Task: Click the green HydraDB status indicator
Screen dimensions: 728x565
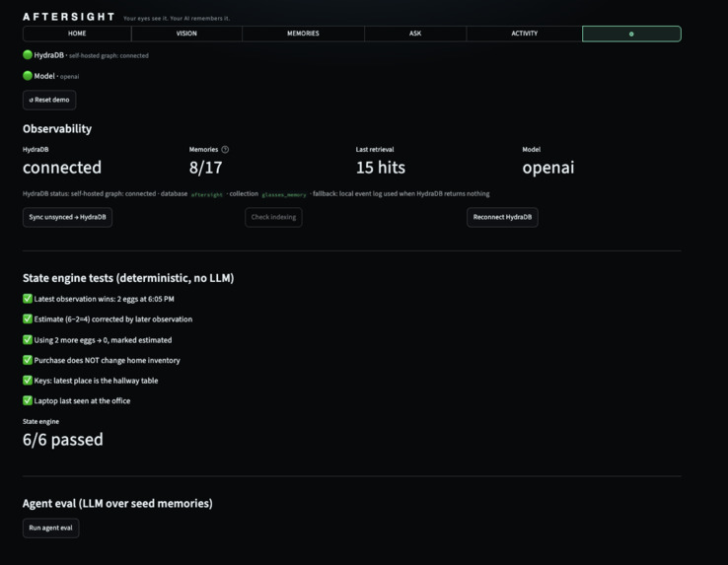Action: 28,55
